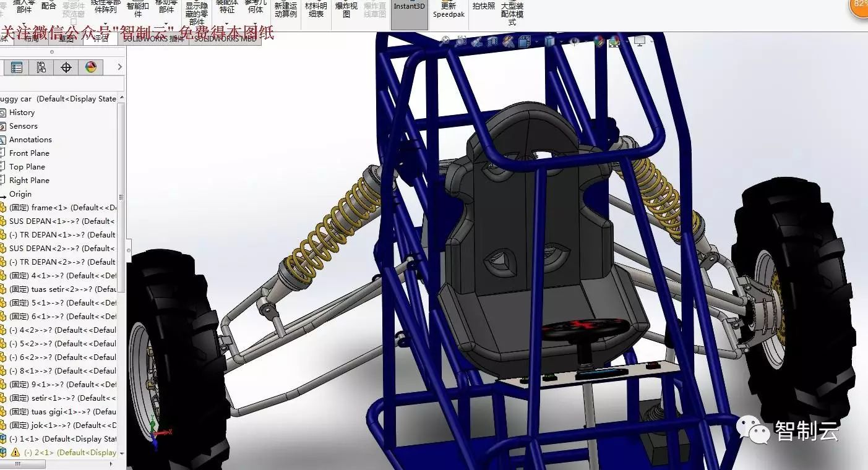
Task: Click 大型装配体模式 Large Assembly Mode
Action: click(x=512, y=14)
